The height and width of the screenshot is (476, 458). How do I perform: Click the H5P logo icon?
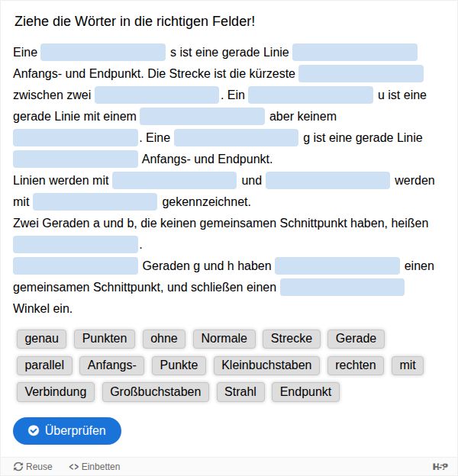tap(440, 466)
